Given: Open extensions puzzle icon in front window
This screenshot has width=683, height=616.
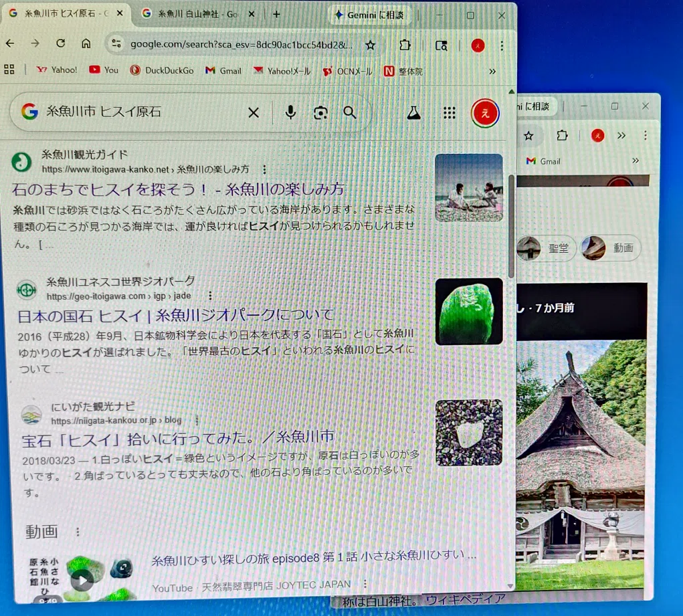Looking at the screenshot, I should click(405, 45).
